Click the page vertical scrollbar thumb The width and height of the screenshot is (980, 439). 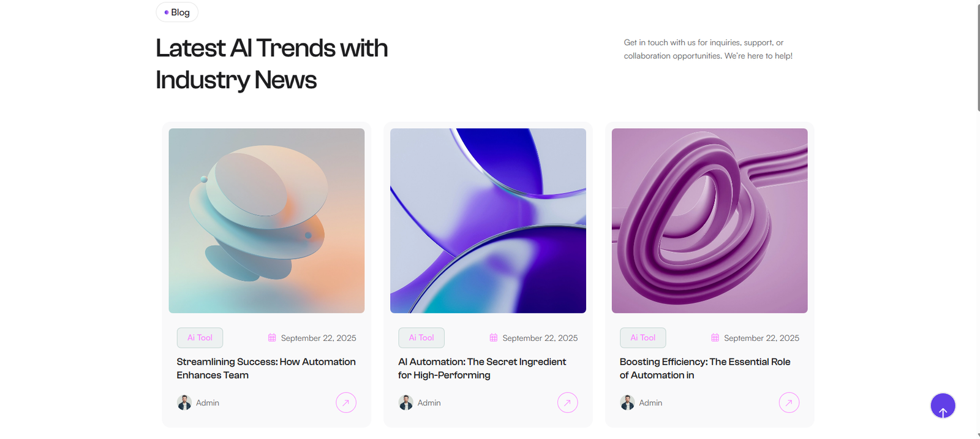pyautogui.click(x=978, y=58)
